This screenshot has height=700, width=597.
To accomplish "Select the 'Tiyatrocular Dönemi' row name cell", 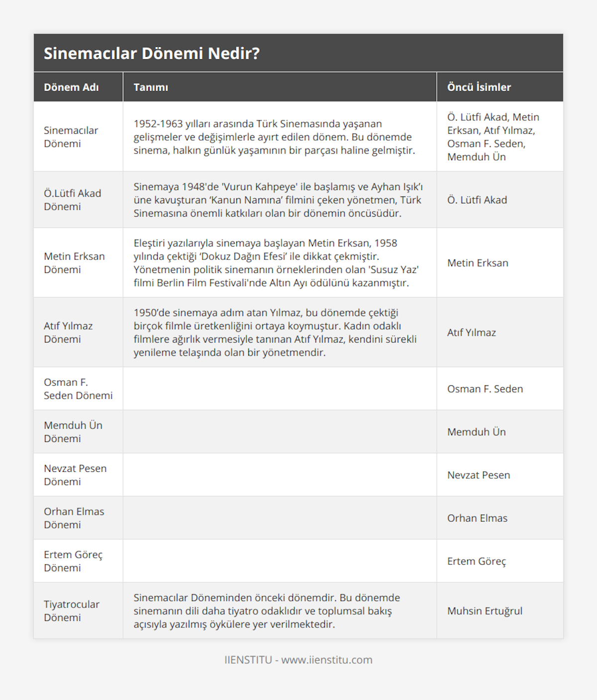I will 72,611.
